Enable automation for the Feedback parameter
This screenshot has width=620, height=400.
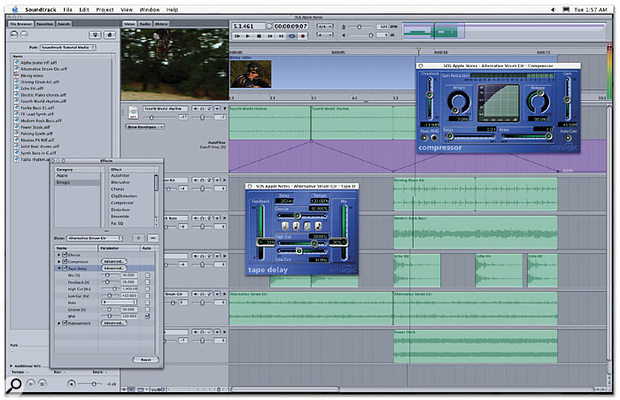[147, 282]
